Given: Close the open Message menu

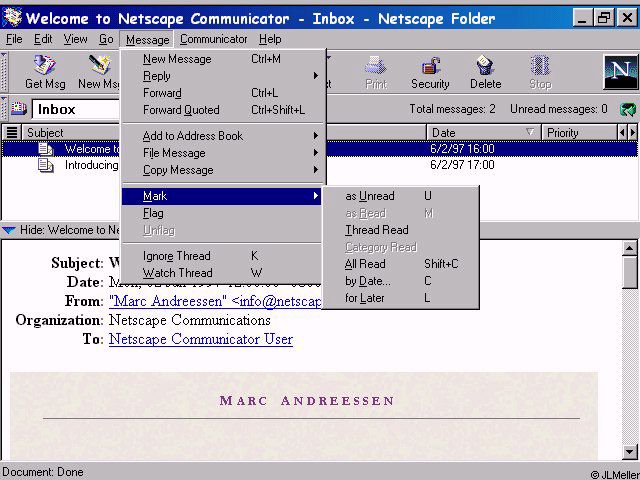Looking at the screenshot, I should tap(147, 40).
